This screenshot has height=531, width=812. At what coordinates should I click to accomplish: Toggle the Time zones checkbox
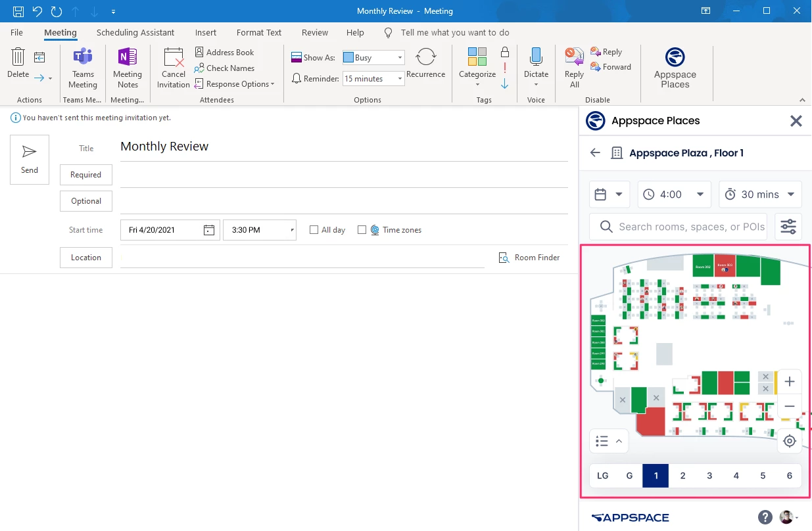(x=362, y=230)
